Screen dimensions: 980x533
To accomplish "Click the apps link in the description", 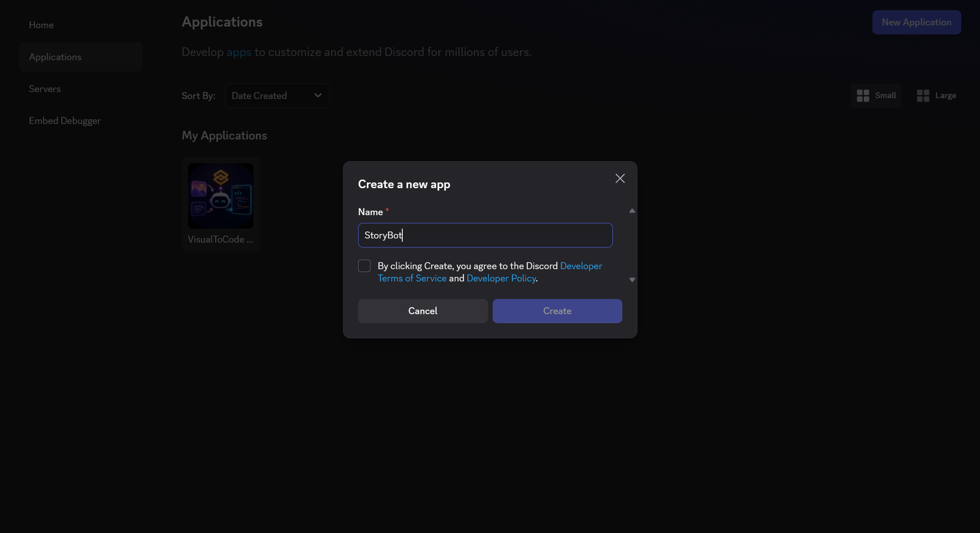I will 239,52.
